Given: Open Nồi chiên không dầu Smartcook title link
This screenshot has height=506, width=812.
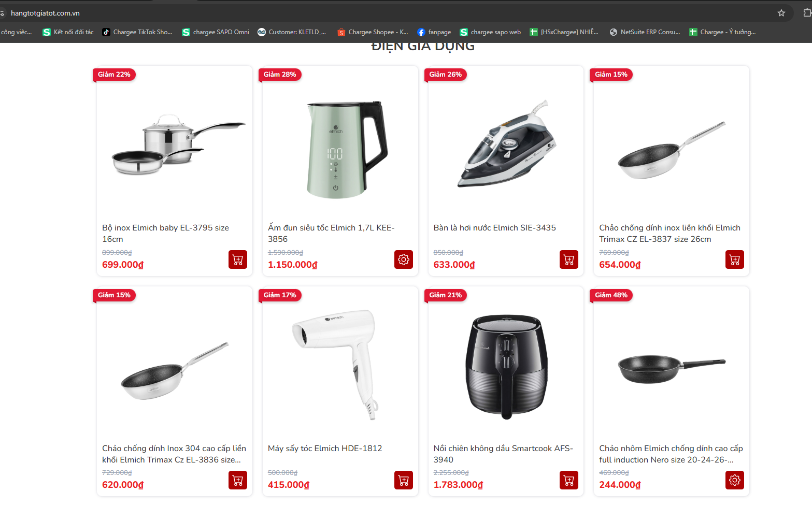Looking at the screenshot, I should point(503,454).
